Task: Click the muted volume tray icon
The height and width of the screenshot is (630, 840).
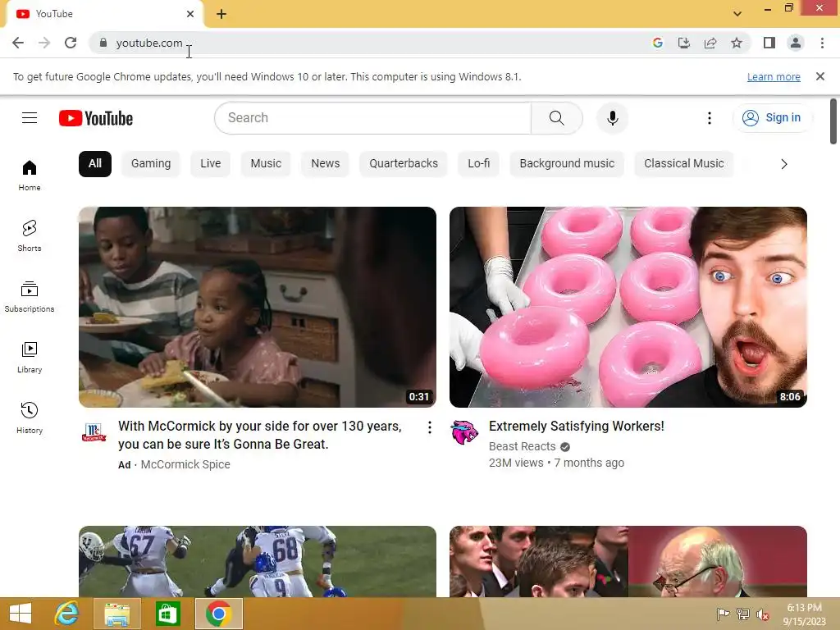Action: [763, 614]
